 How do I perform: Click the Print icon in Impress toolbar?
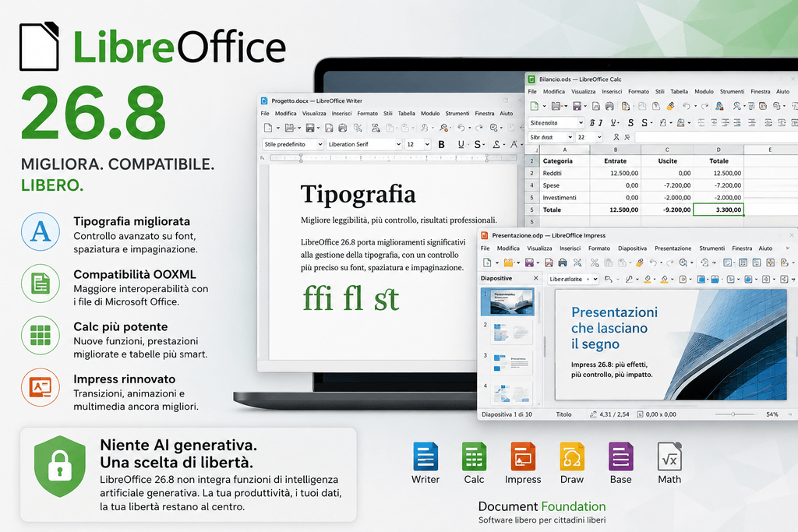pos(563,262)
